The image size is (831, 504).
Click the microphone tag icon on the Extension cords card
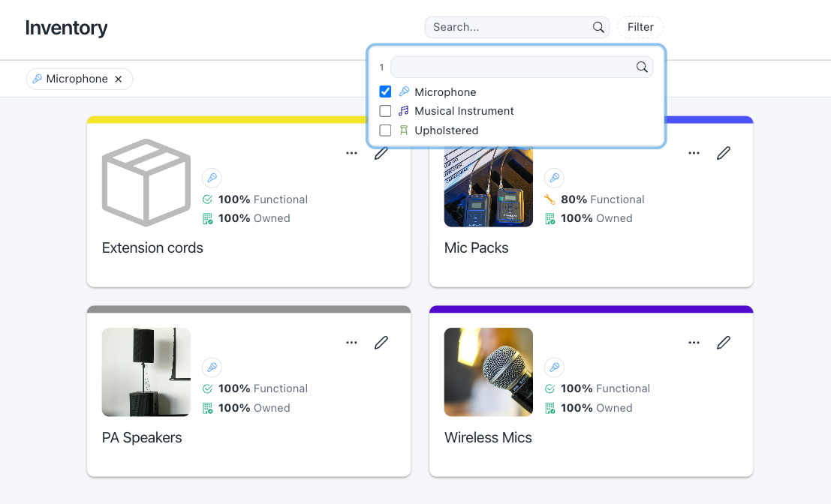click(212, 178)
